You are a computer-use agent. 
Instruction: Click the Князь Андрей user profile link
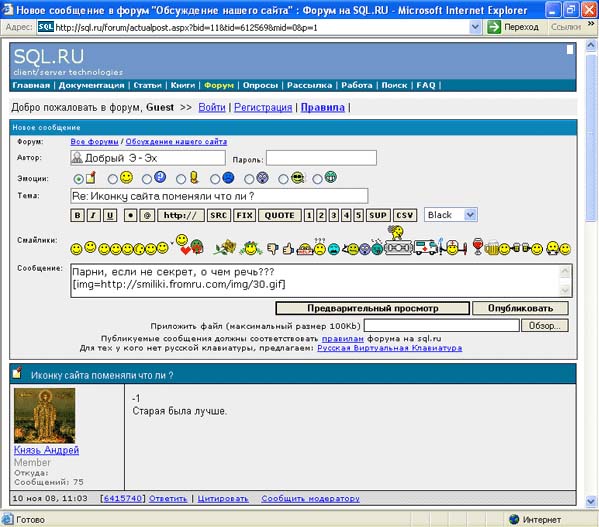(x=46, y=450)
